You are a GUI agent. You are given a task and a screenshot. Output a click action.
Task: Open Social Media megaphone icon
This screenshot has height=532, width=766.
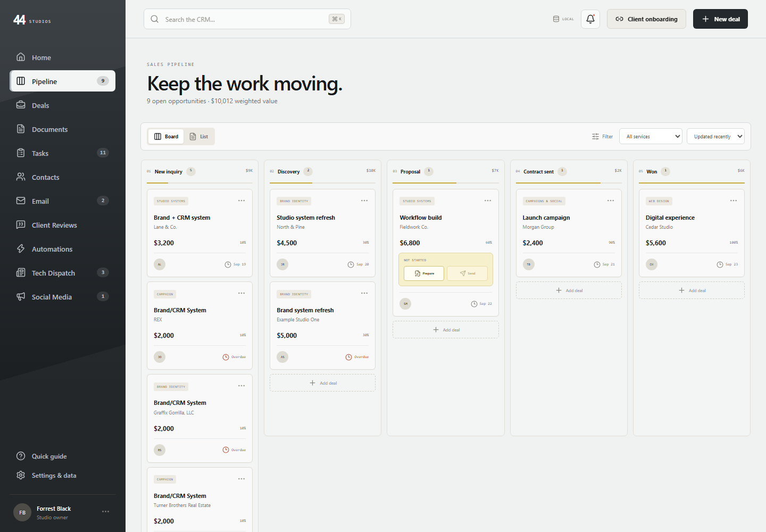click(x=21, y=296)
